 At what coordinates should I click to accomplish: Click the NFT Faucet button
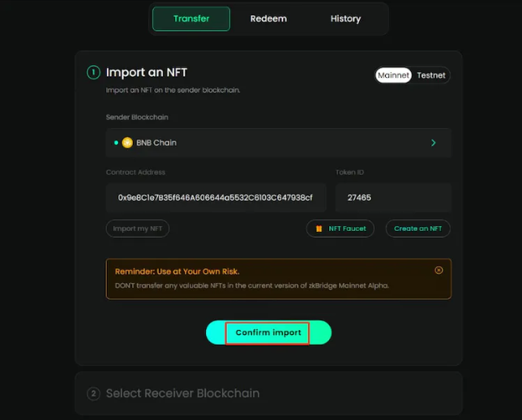[x=340, y=229]
